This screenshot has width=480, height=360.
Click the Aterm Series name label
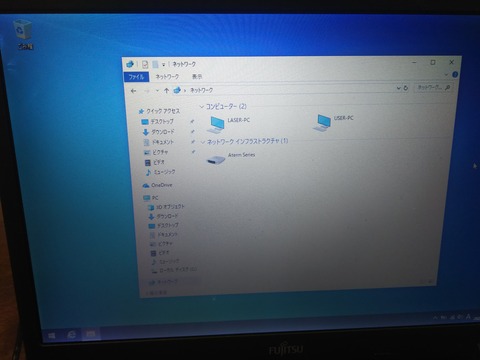[242, 155]
